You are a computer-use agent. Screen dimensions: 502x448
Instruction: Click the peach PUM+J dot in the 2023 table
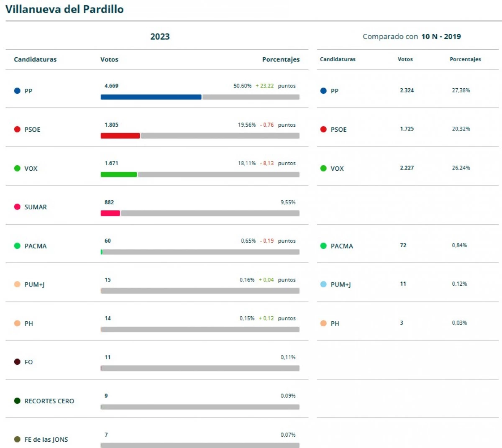[x=17, y=284]
